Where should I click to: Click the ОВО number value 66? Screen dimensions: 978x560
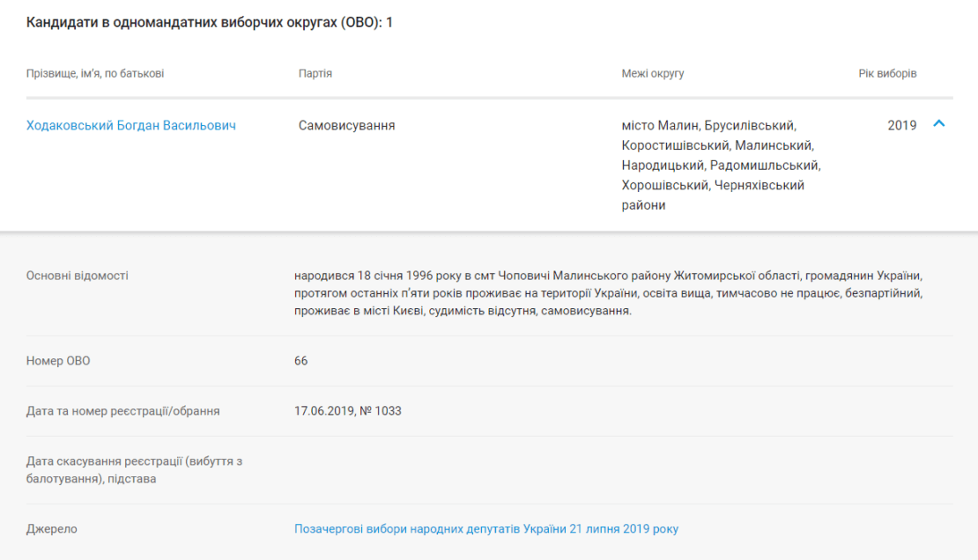click(x=300, y=361)
